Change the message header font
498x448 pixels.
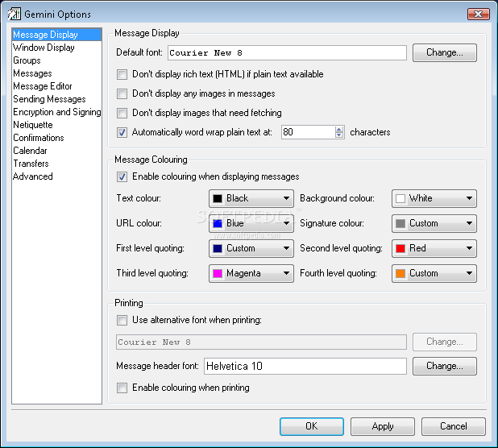445,366
